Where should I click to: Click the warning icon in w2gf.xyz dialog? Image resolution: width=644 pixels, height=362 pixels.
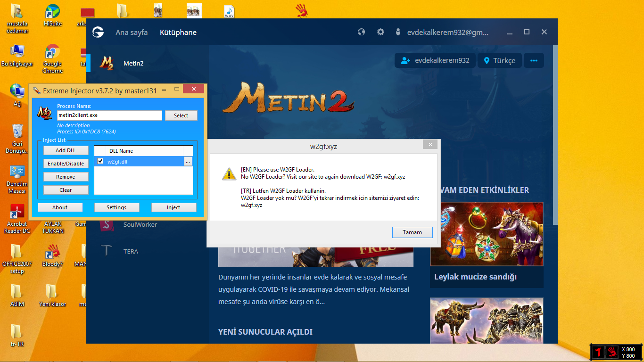tap(229, 173)
